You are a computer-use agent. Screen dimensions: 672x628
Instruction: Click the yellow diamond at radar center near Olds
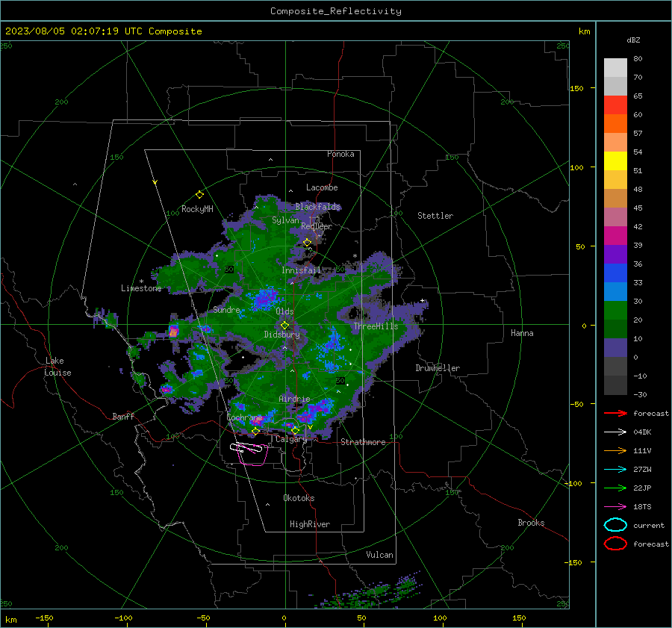(284, 326)
